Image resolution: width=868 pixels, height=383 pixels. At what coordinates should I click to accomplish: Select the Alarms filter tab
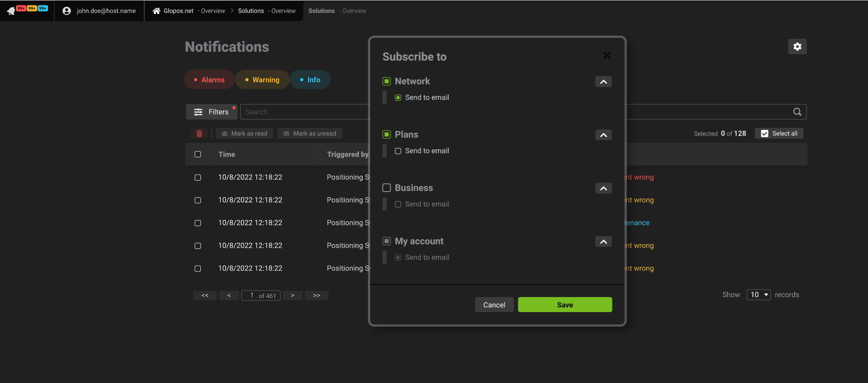point(209,80)
